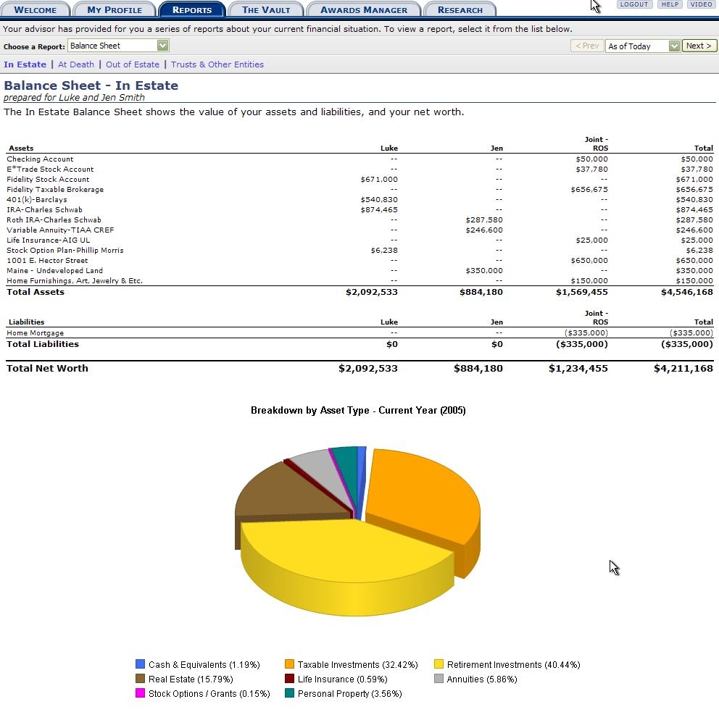The height and width of the screenshot is (728, 719).
Task: Click the Real Estate brown legend swatch
Action: coord(141,678)
